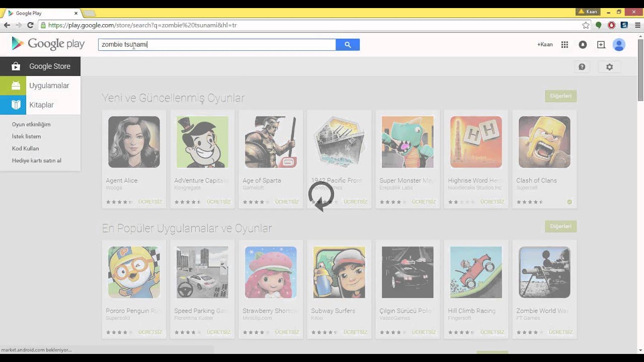Click ÜCRETSİZ label on Agent Alice card
The image size is (644, 362).
click(x=150, y=202)
